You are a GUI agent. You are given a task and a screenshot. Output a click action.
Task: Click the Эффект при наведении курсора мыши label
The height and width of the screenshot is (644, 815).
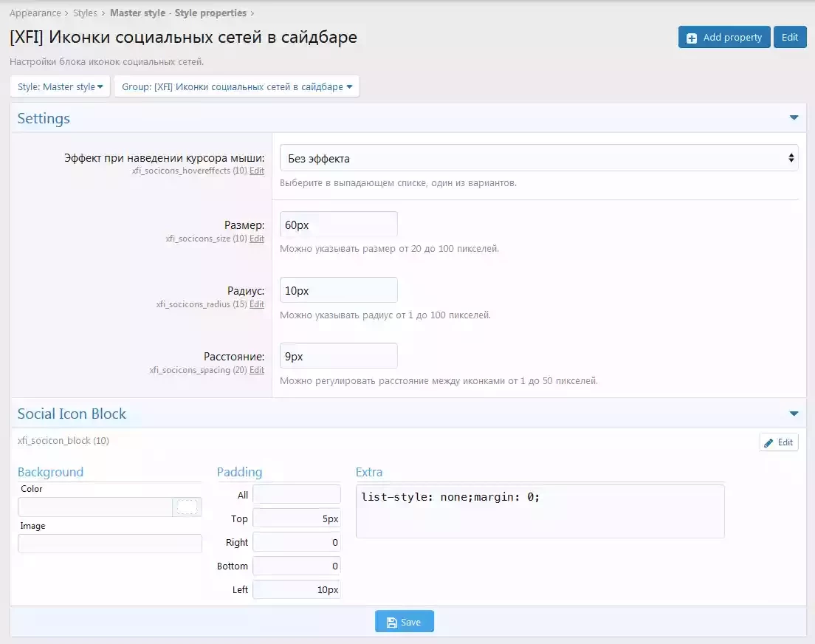[x=164, y=157]
